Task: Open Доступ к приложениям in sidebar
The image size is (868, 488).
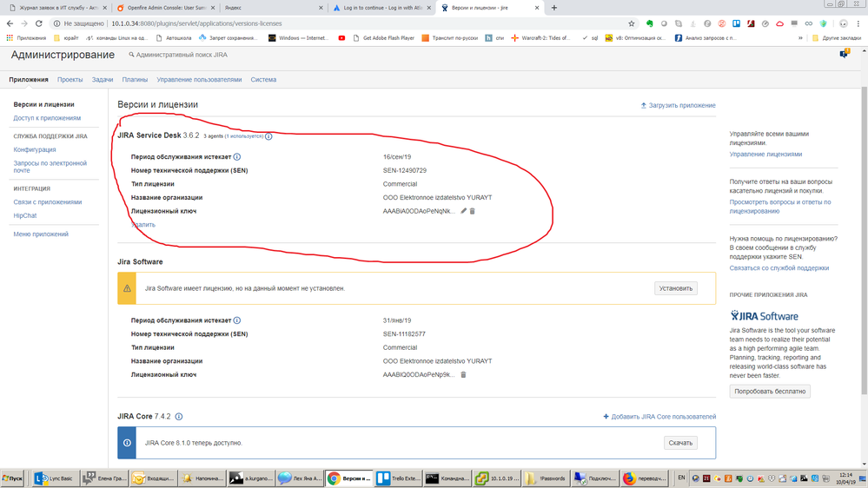Action: (x=47, y=118)
